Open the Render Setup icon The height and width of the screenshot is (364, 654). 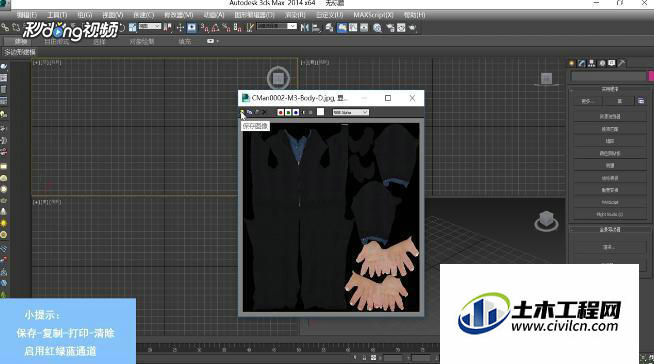tap(390, 28)
